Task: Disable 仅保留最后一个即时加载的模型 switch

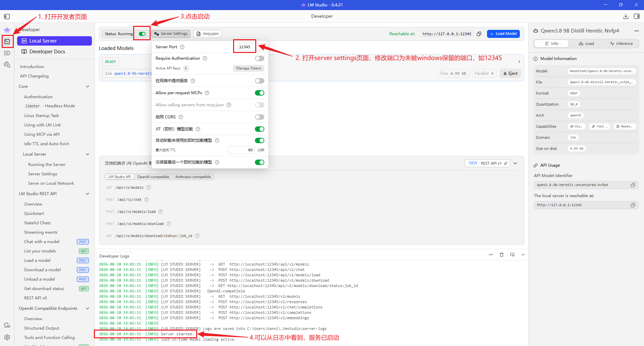Action: point(260,162)
